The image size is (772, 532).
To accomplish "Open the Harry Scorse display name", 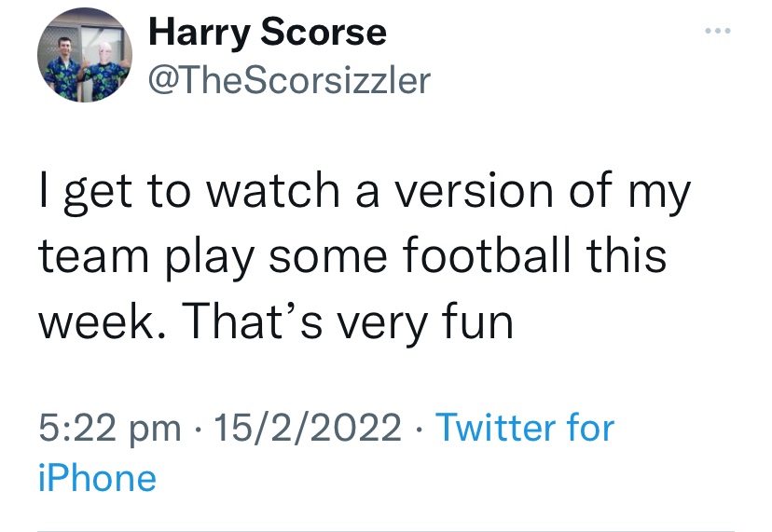I will pyautogui.click(x=267, y=33).
